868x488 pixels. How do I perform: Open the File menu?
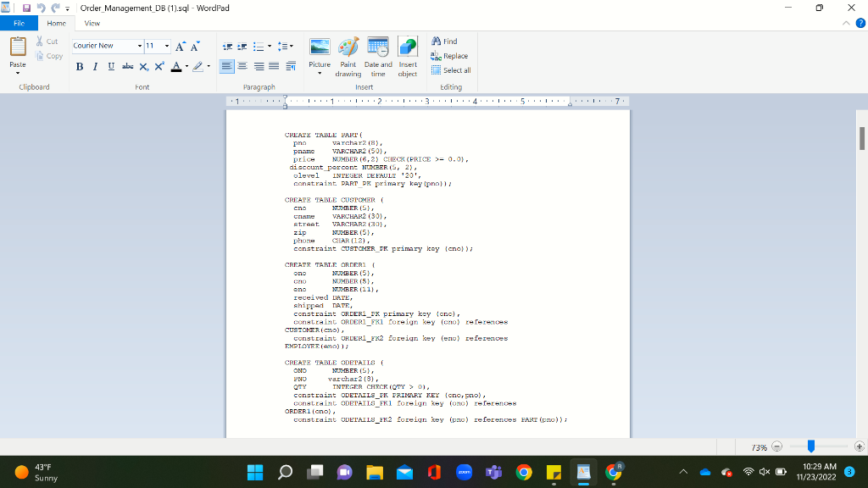[19, 23]
